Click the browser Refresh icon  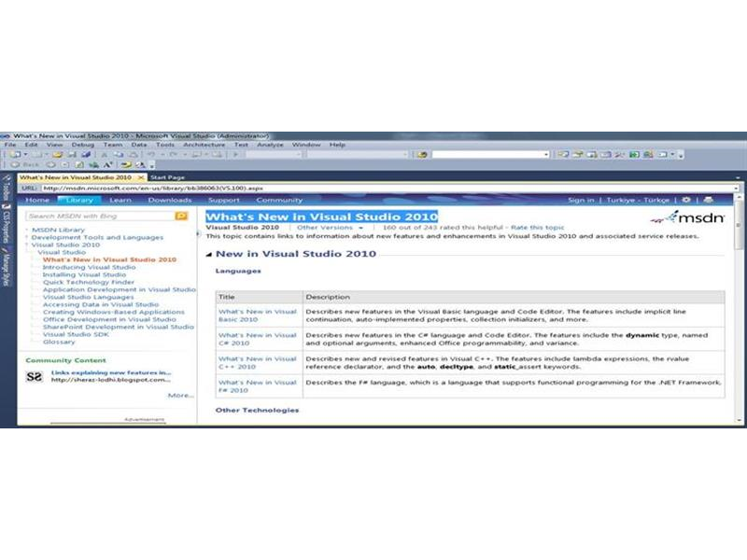tap(79, 165)
